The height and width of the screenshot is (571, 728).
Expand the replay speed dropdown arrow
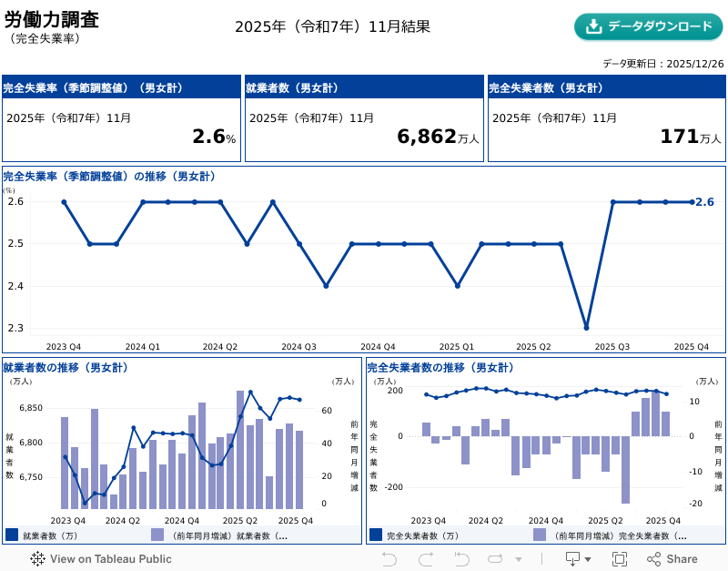(x=519, y=559)
